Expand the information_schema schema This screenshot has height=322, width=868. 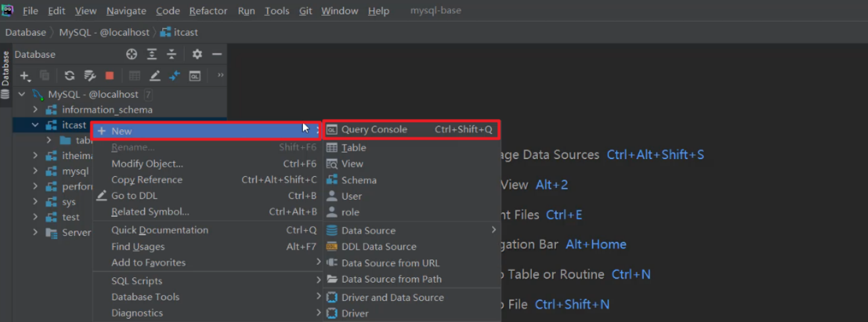coord(36,110)
